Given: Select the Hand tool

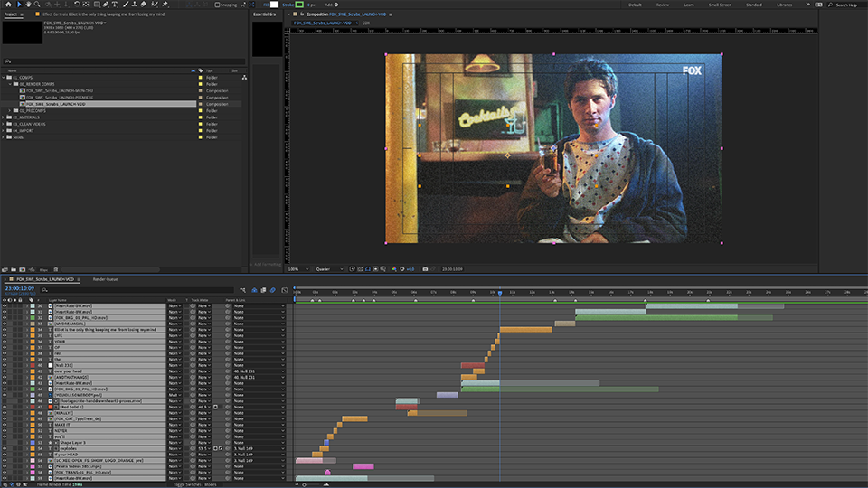Looking at the screenshot, I should click(x=28, y=5).
